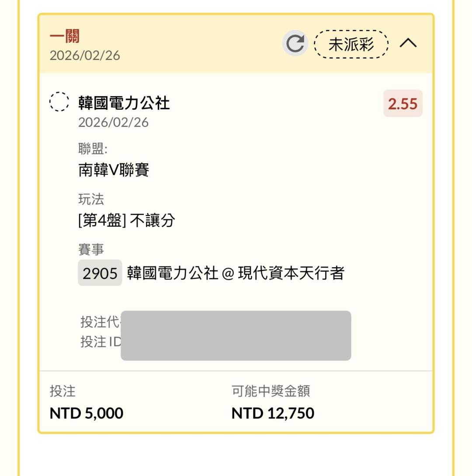Click the 未派彩 status badge
This screenshot has height=476, width=472.
click(351, 44)
